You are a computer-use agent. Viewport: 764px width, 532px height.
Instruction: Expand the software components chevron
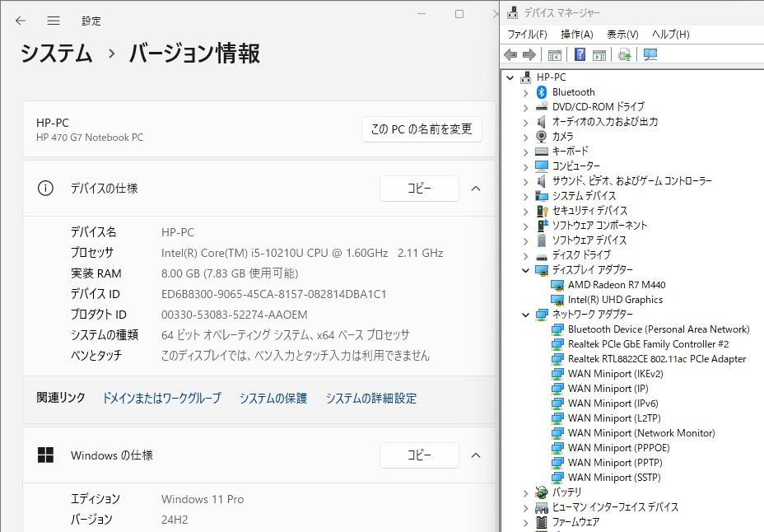(525, 226)
